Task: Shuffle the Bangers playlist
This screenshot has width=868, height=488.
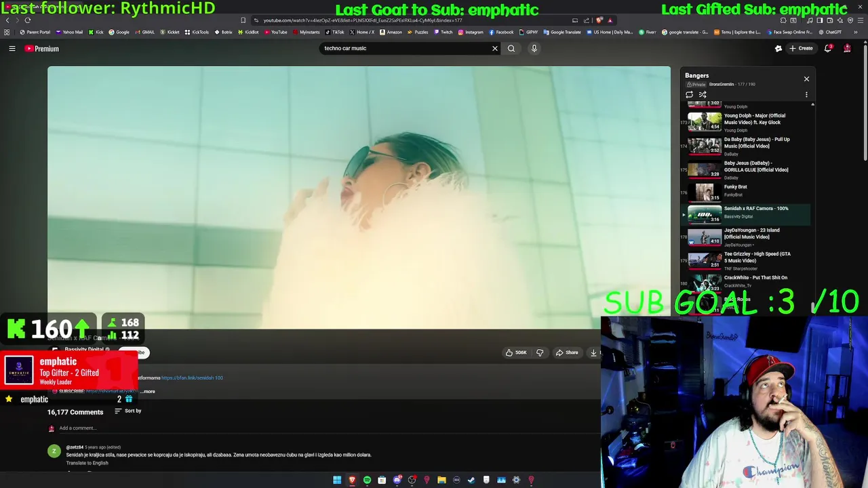Action: 703,94
